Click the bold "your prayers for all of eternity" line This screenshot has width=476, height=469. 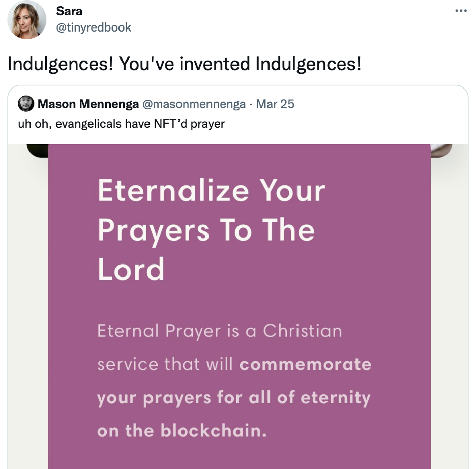click(233, 397)
